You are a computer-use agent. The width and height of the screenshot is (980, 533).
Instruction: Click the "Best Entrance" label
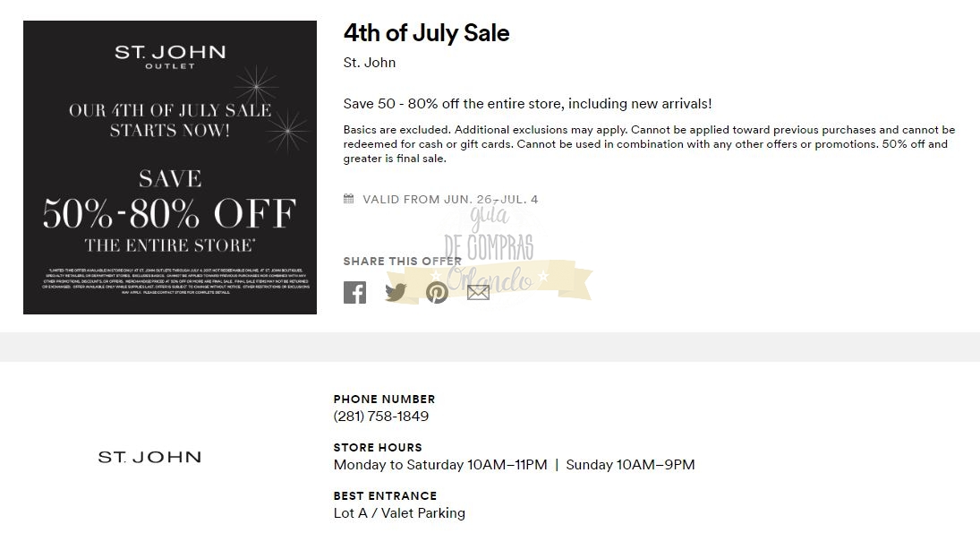coord(385,496)
